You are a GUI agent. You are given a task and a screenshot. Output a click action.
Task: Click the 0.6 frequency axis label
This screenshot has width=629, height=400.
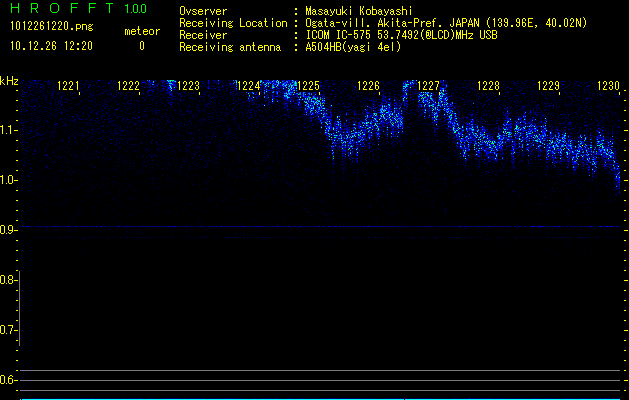(x=7, y=380)
